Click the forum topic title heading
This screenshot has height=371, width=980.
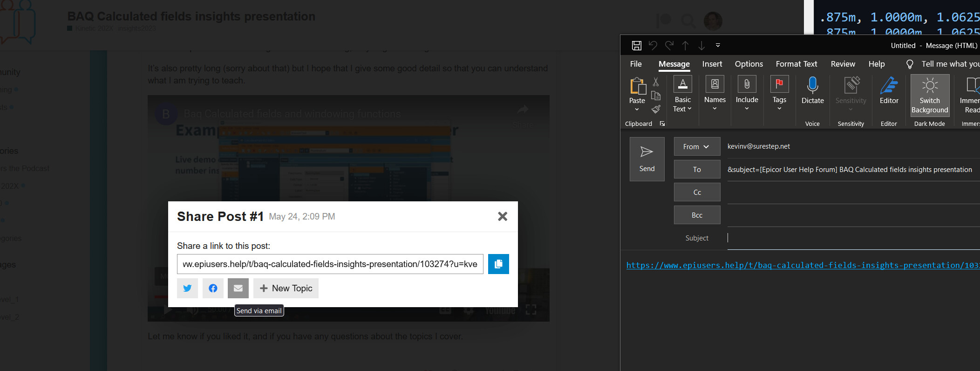click(191, 16)
